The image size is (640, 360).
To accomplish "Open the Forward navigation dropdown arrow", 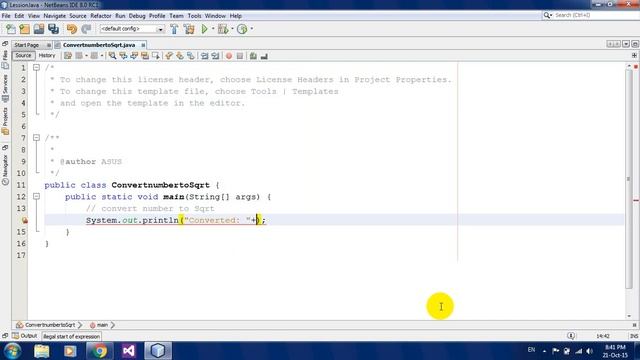I will tap(102, 56).
